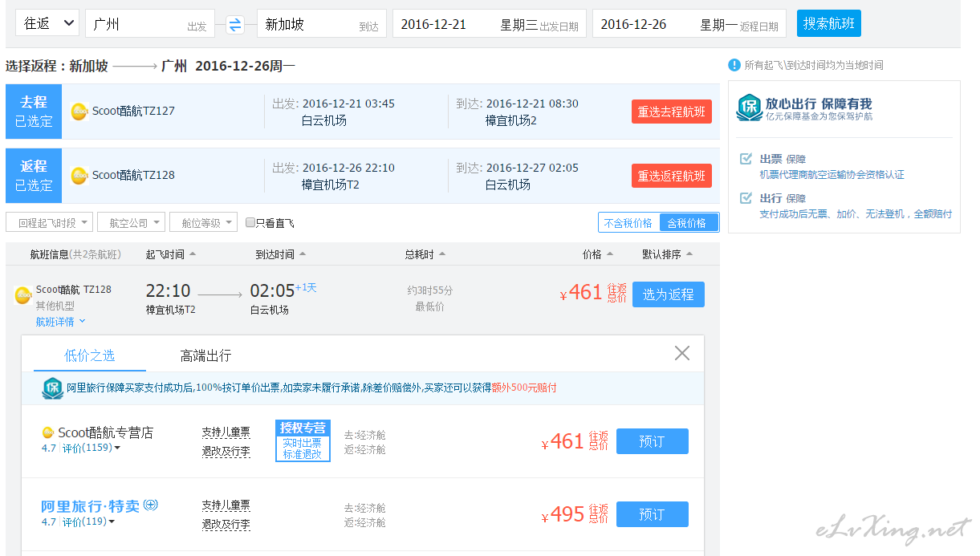The image size is (980, 556).
Task: Sort by 到达时间 arrow
Action: coord(302,254)
